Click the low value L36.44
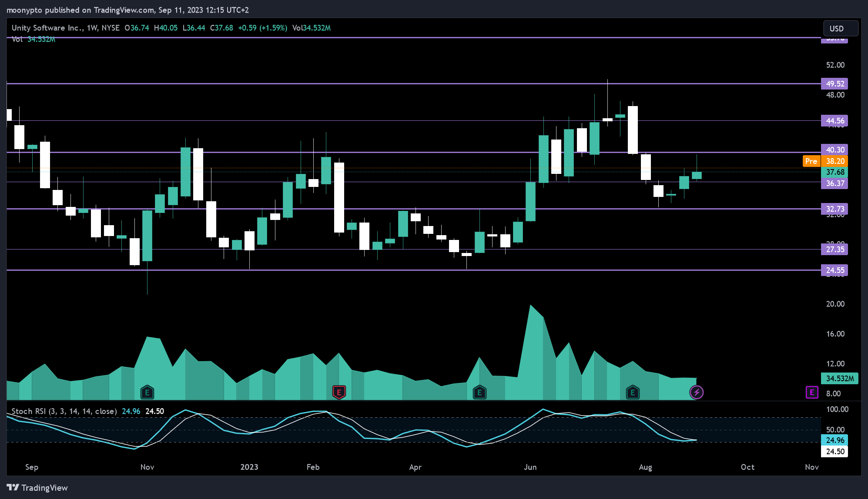The image size is (868, 499). [x=194, y=28]
